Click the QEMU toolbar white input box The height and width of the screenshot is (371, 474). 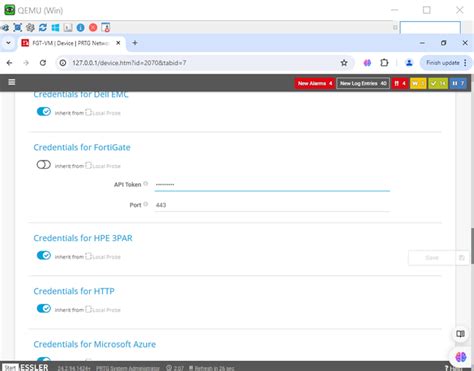(430, 27)
